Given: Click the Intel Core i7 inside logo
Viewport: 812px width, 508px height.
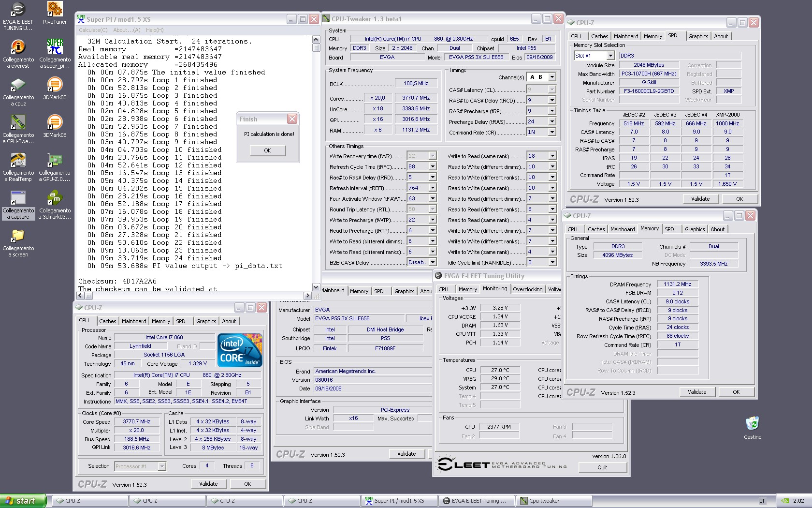Looking at the screenshot, I should coord(240,350).
